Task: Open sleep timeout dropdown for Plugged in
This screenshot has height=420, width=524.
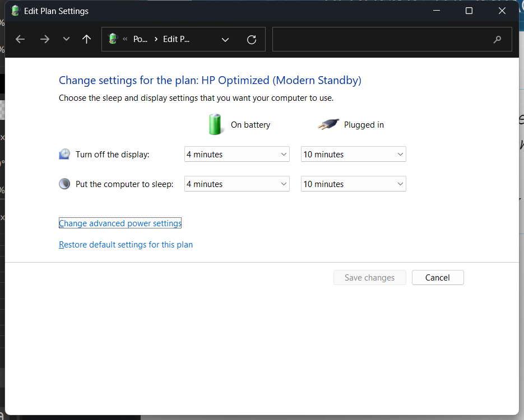Action: point(353,184)
